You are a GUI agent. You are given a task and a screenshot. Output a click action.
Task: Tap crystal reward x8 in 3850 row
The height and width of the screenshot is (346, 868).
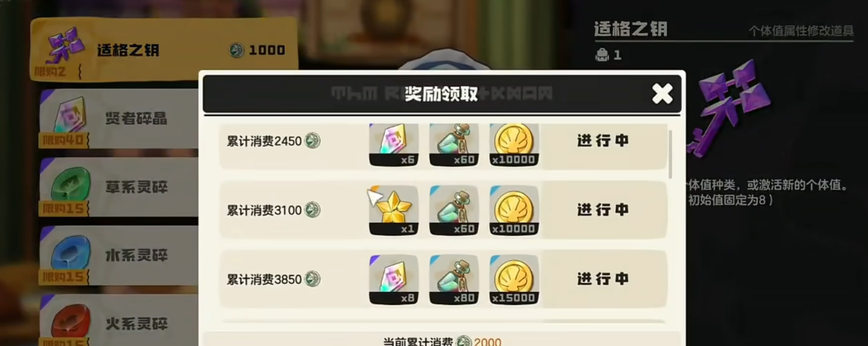coord(394,279)
